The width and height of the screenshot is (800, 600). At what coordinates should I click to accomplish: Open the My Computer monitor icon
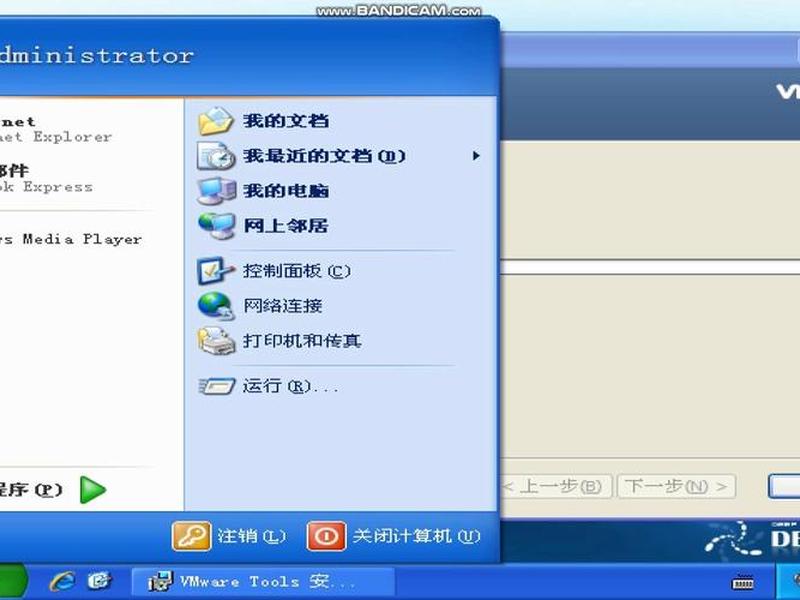(216, 191)
